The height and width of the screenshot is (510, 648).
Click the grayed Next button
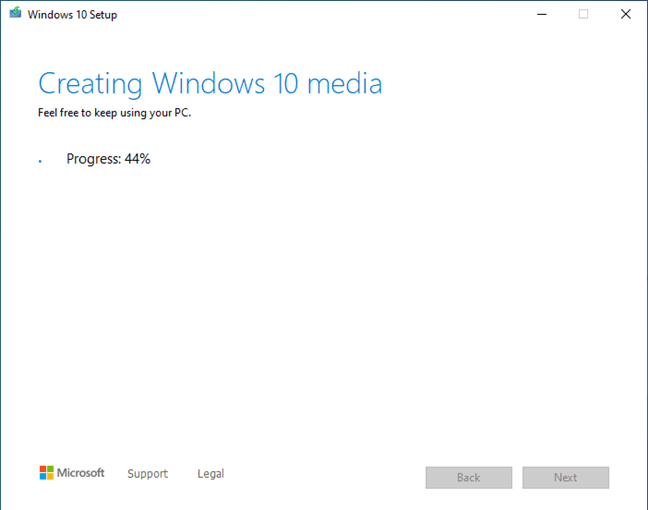coord(565,478)
